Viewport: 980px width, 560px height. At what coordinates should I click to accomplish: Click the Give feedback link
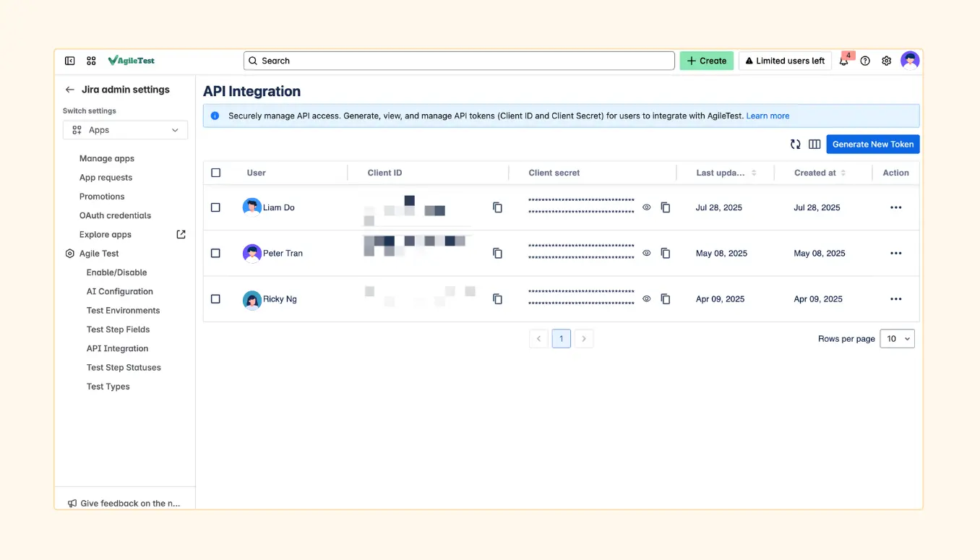click(130, 504)
